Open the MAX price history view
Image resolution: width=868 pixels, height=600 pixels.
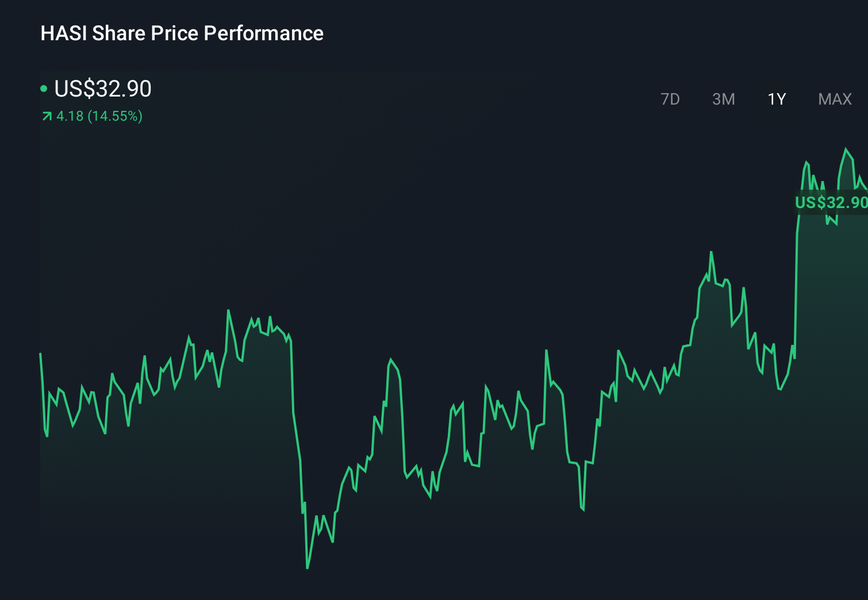click(834, 99)
